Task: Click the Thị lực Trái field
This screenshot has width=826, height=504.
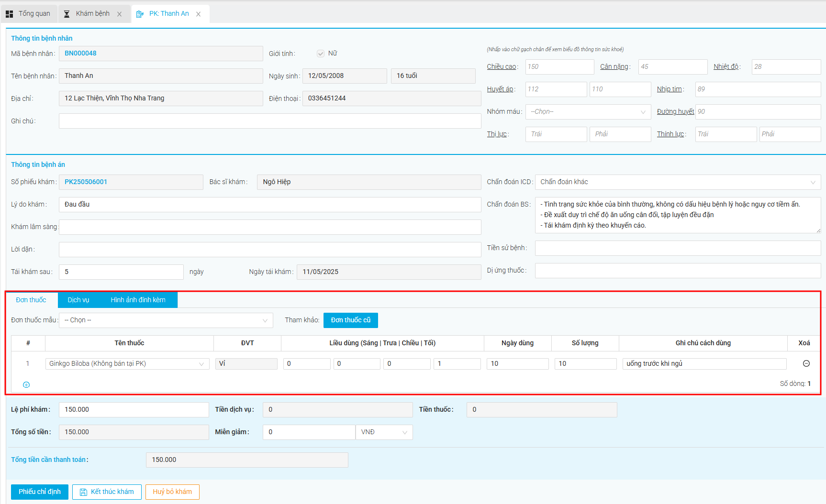Action: [x=556, y=134]
